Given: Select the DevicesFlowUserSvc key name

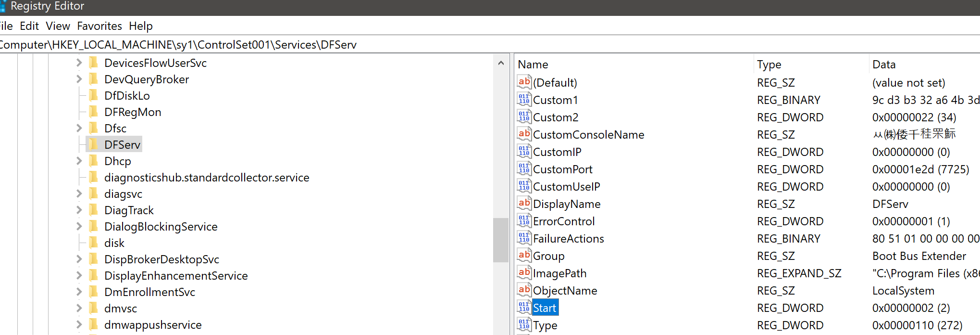Looking at the screenshot, I should [155, 63].
